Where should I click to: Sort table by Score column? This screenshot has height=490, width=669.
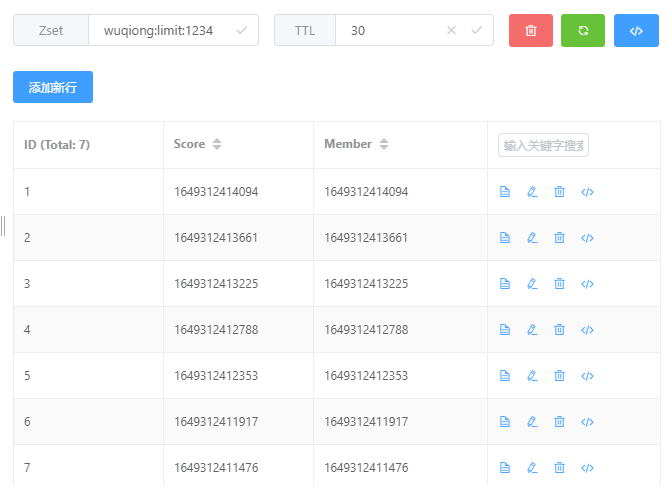point(217,144)
